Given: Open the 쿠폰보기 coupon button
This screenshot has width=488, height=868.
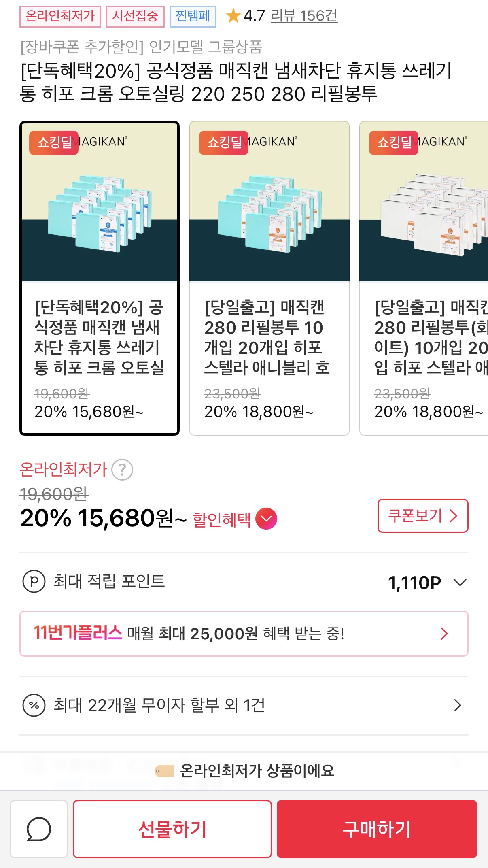Looking at the screenshot, I should 422,516.
